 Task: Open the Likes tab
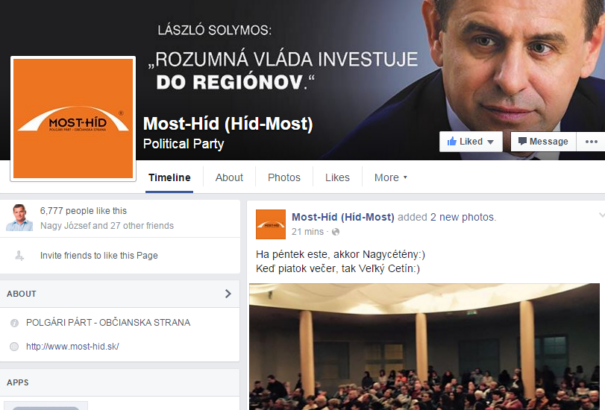coord(337,177)
